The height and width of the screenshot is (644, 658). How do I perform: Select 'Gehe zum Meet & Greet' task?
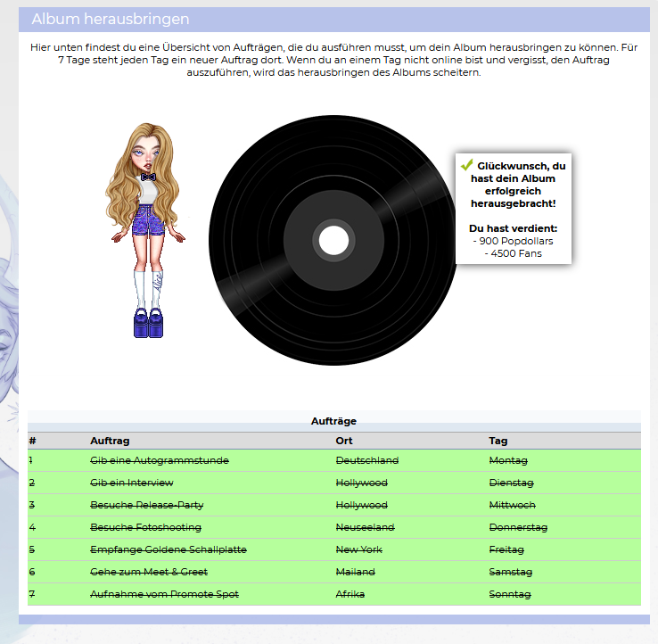[149, 572]
